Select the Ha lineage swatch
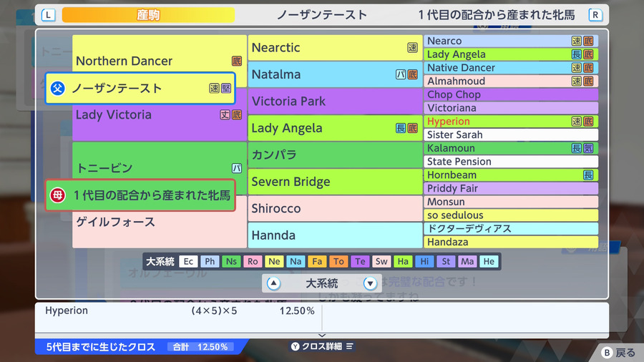644x362 pixels. [x=403, y=261]
